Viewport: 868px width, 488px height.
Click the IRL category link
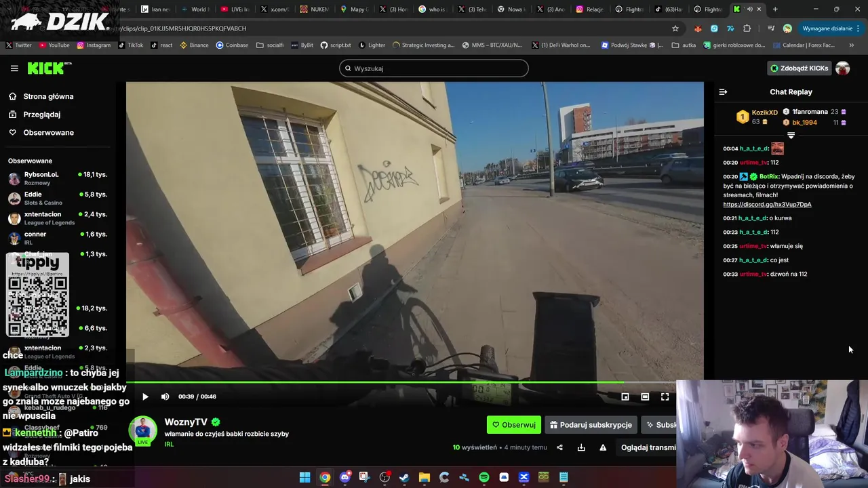(169, 445)
